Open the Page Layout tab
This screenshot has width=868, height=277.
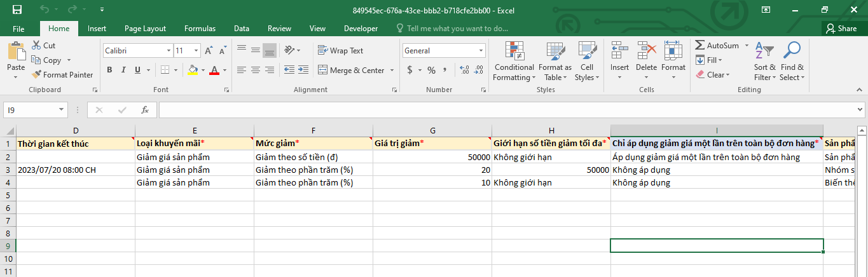coord(145,29)
